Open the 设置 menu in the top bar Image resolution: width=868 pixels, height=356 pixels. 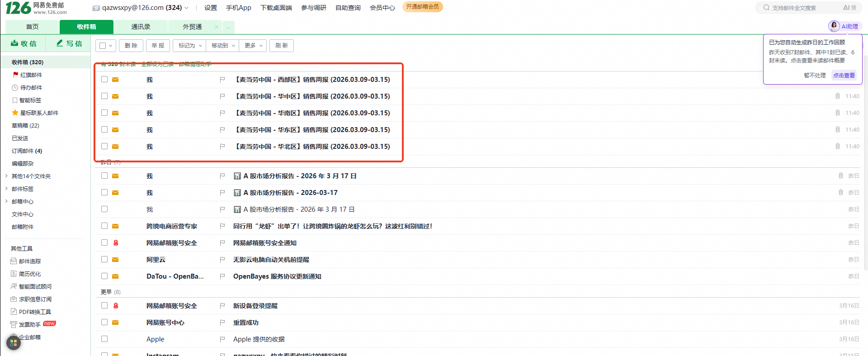pyautogui.click(x=210, y=8)
